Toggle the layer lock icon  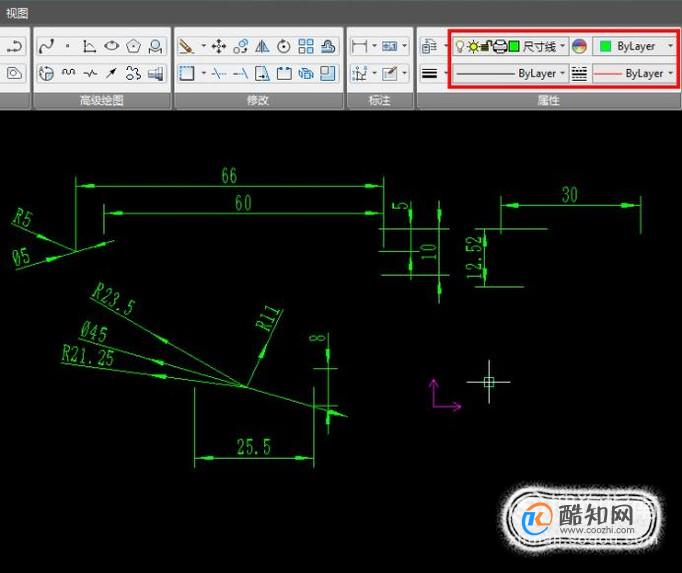(x=487, y=46)
